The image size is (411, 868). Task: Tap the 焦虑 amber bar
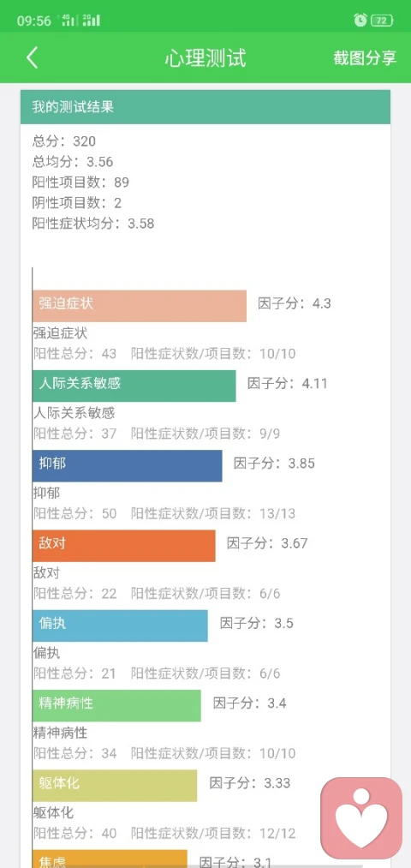[110, 859]
